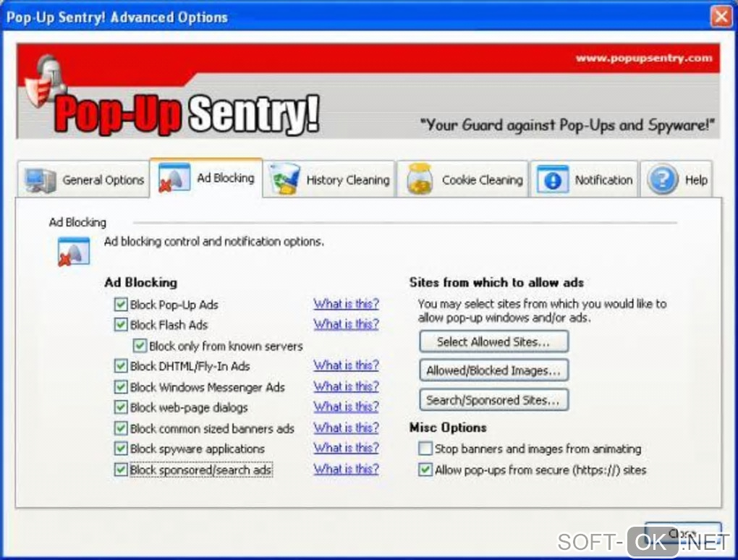
Task: Toggle Block Flash Ads checkbox
Action: click(x=121, y=325)
